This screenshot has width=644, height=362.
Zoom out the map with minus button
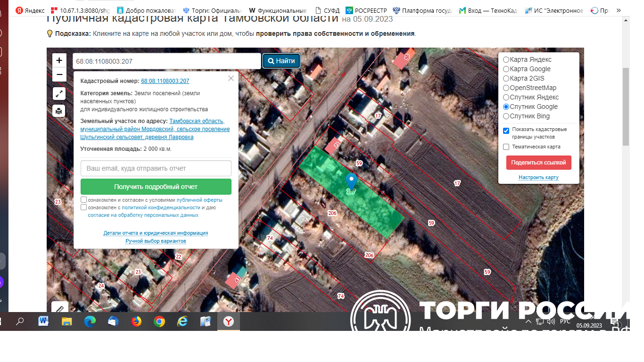[59, 74]
